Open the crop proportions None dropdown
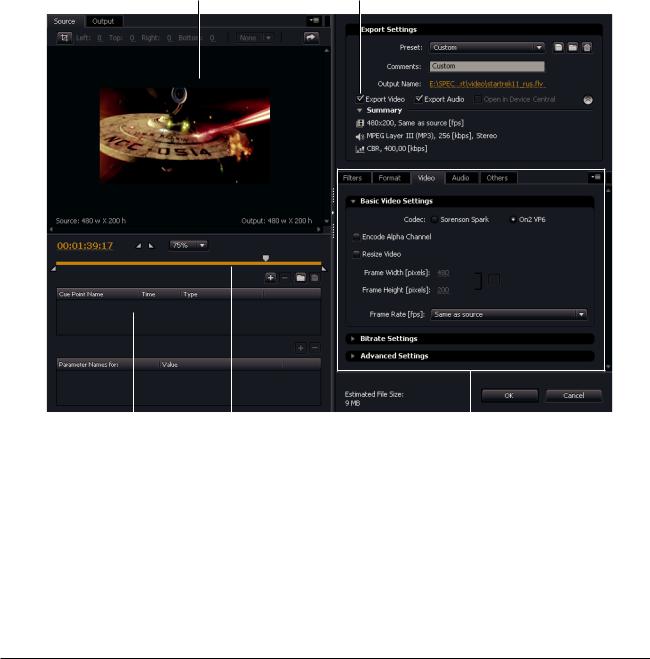This screenshot has width=650, height=659. pyautogui.click(x=254, y=38)
